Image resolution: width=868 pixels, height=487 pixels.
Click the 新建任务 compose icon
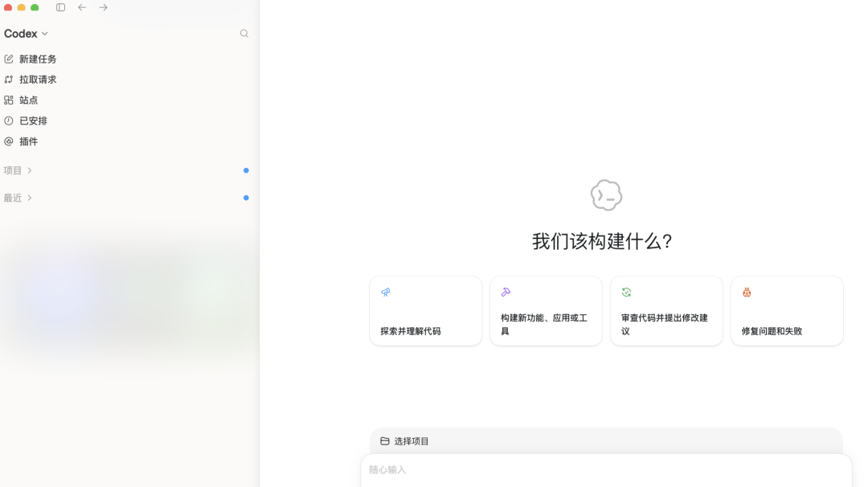(x=9, y=59)
